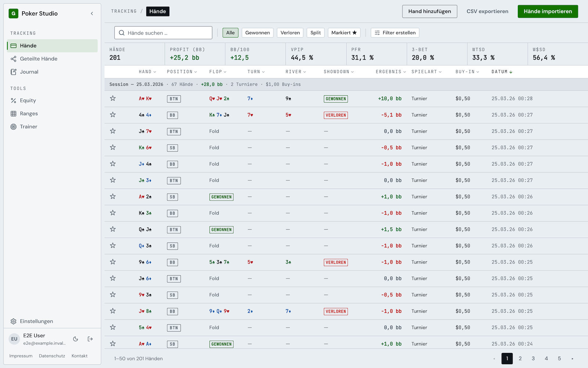Star the J♥ 8♣ hand row

click(113, 311)
